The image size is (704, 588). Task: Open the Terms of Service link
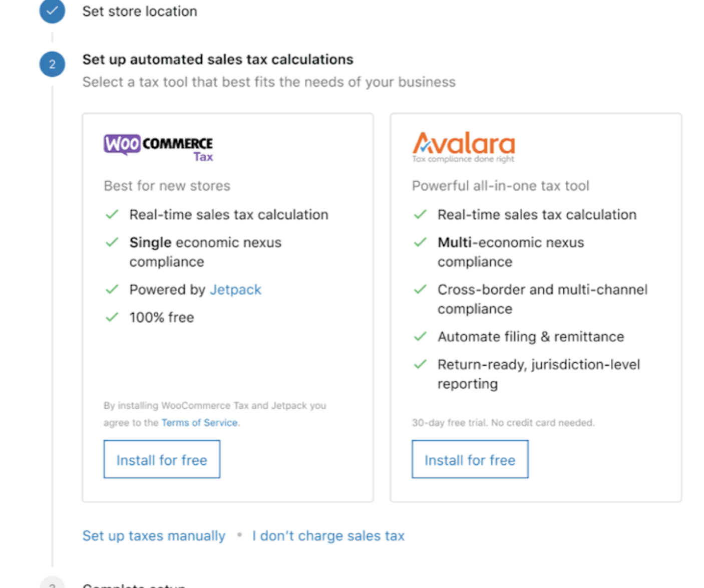coord(199,422)
